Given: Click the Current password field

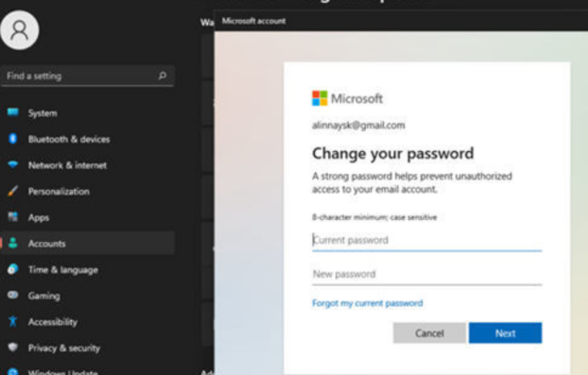Looking at the screenshot, I should [427, 240].
